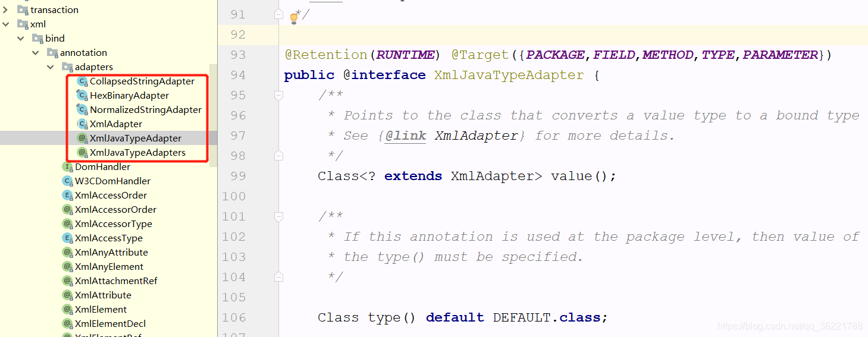Click XmlAnyAttribute annotation icon
868x337 pixels.
pos(67,252)
